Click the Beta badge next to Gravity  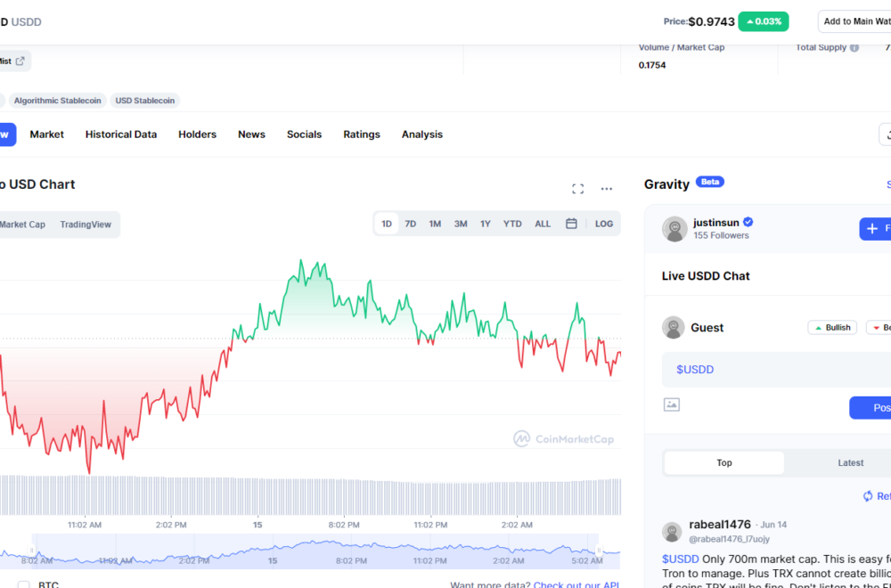[710, 182]
